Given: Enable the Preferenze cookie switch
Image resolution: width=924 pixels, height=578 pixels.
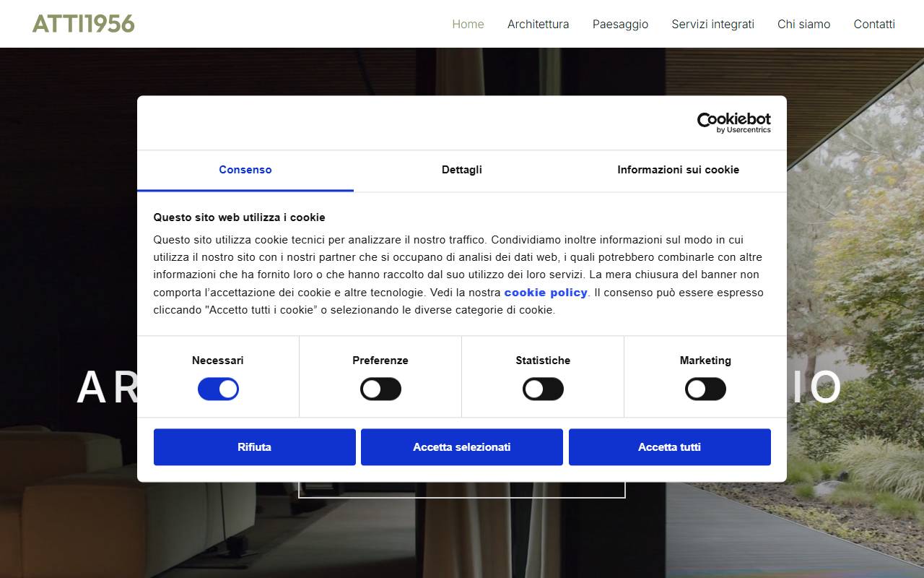Looking at the screenshot, I should (x=380, y=389).
